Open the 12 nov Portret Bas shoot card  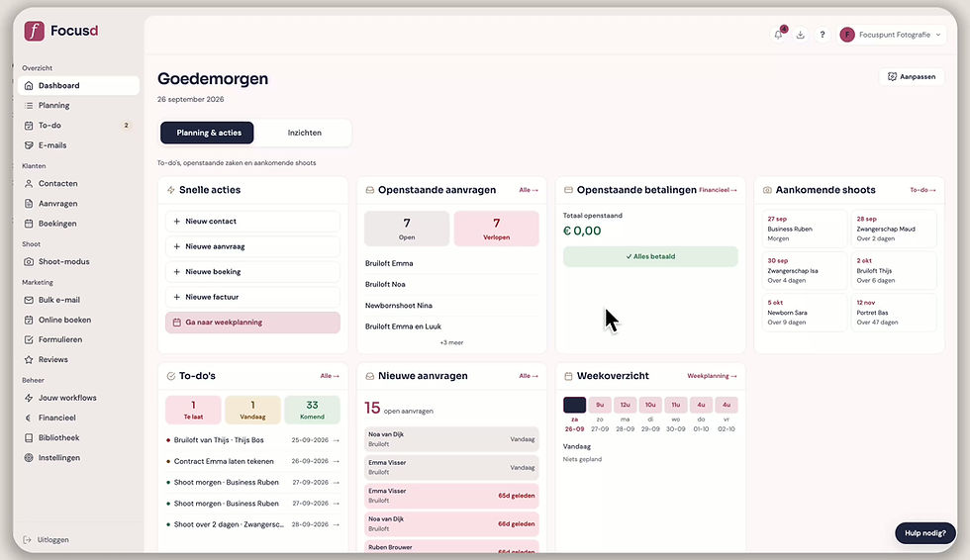point(893,312)
